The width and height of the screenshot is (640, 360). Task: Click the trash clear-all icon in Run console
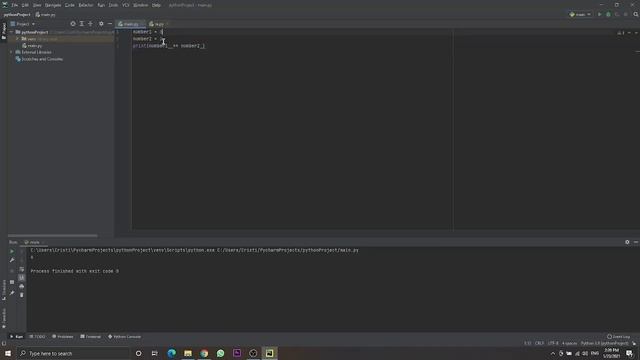click(22, 295)
